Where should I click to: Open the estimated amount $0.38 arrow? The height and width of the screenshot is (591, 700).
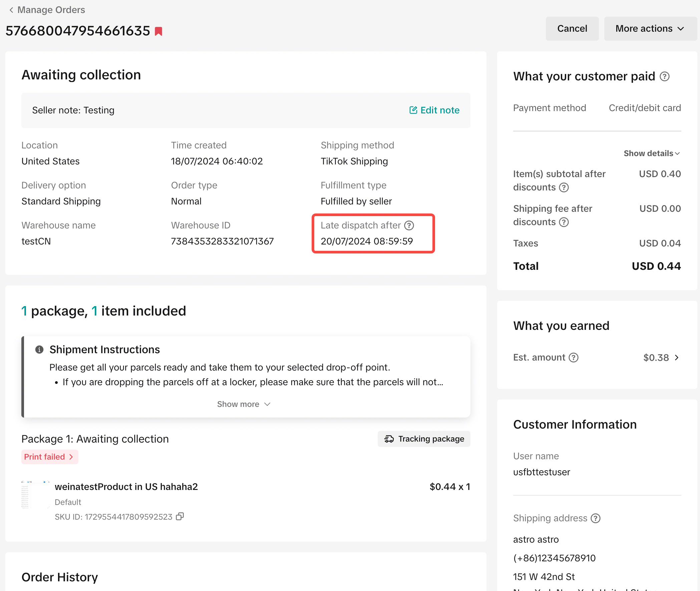[x=677, y=358]
